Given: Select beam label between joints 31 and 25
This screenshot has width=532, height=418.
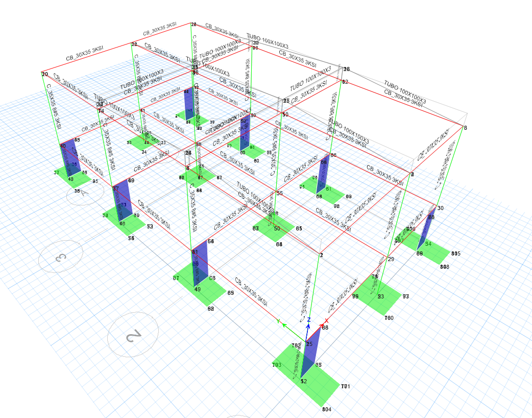Looking at the screenshot, I should pos(251,292).
